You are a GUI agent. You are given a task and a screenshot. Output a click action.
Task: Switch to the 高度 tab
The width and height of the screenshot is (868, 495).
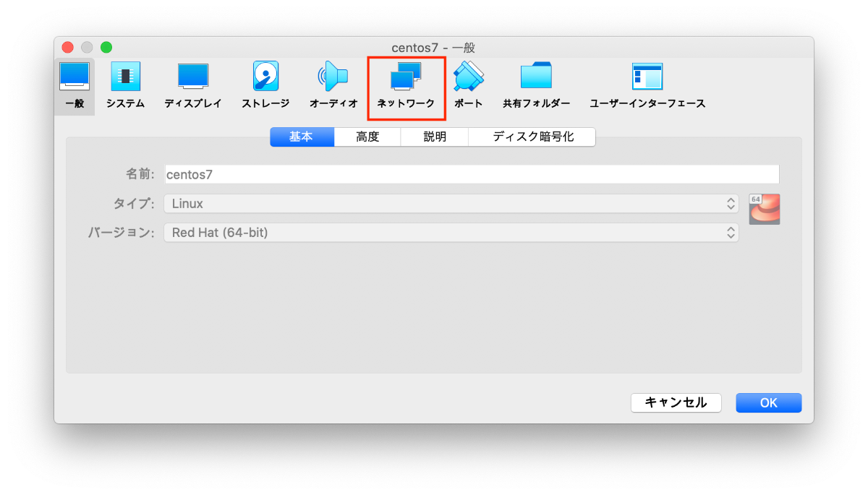point(367,137)
